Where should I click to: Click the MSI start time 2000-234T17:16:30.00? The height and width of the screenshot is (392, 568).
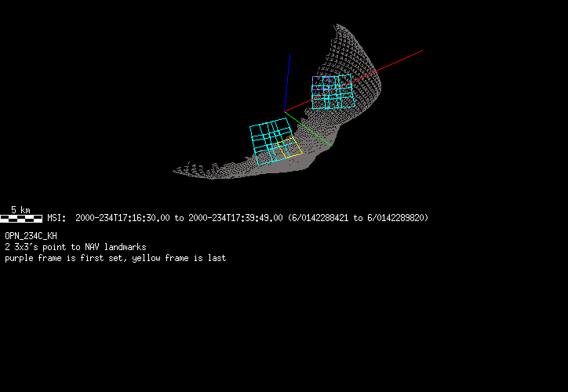tap(122, 218)
